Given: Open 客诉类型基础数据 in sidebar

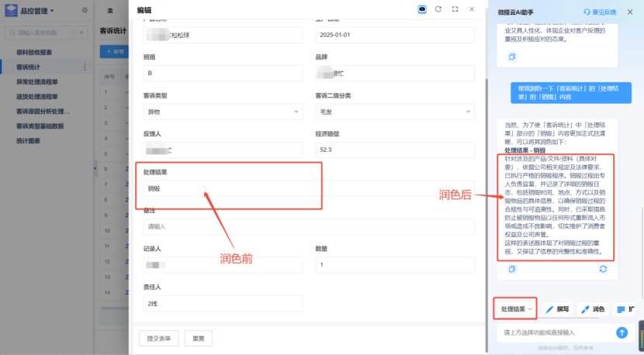Looking at the screenshot, I should coord(40,126).
